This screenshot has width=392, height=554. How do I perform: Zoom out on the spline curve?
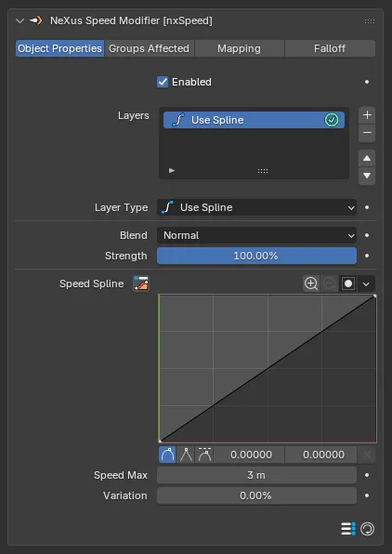click(x=329, y=284)
